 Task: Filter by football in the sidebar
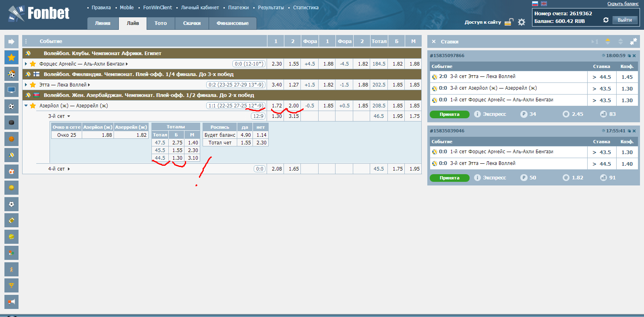pos(11,106)
